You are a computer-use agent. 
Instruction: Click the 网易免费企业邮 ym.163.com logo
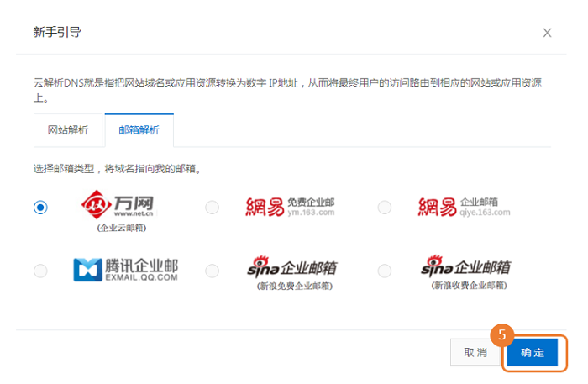(290, 207)
